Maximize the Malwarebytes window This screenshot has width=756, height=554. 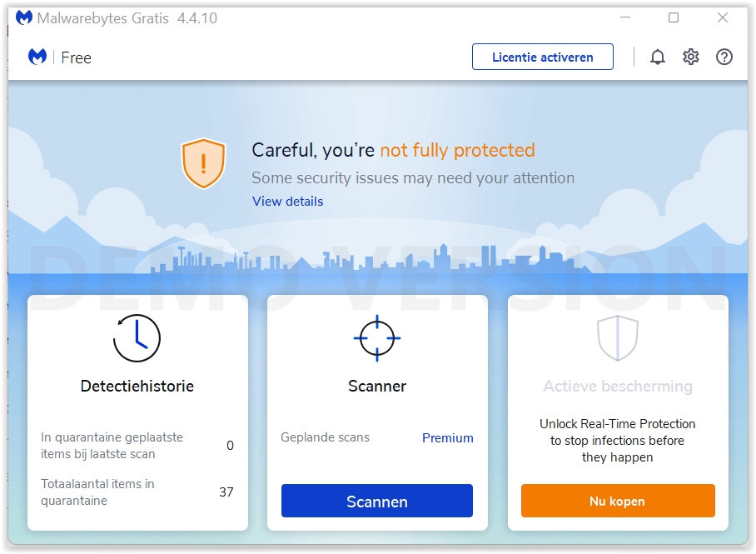pos(674,18)
